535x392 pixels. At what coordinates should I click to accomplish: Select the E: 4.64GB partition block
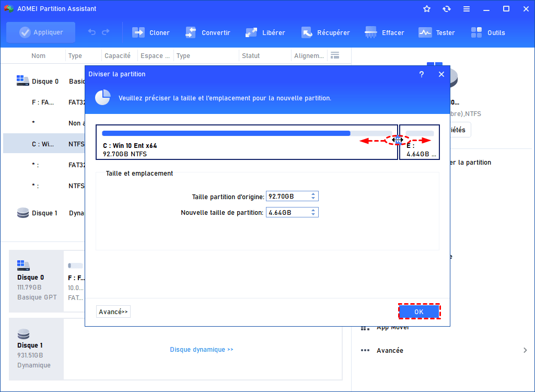coord(420,142)
